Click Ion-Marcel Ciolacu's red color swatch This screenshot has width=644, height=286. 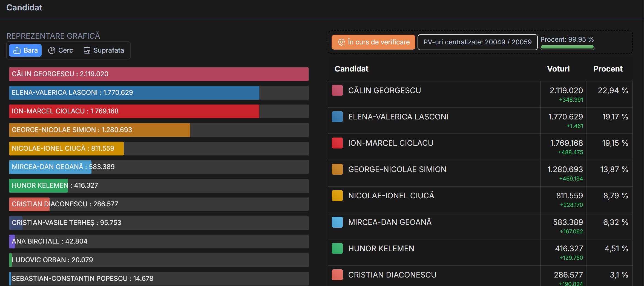337,143
